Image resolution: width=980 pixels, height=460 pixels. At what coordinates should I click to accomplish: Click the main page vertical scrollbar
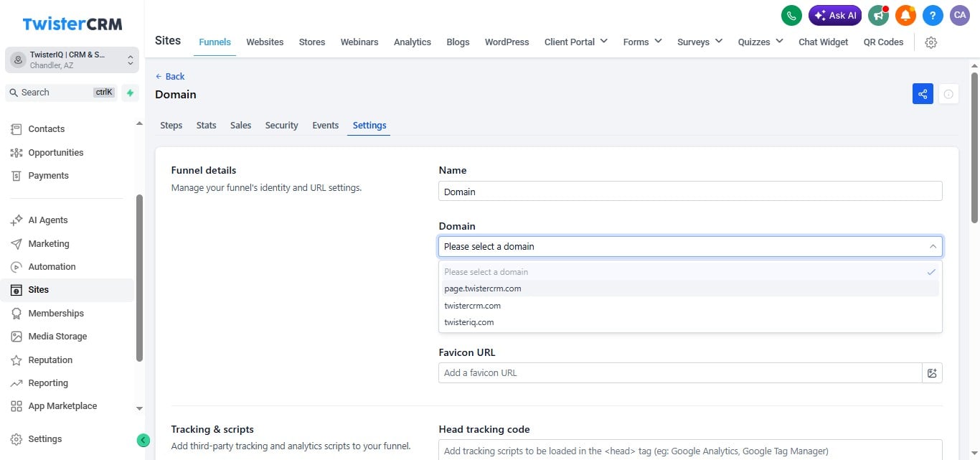(974, 147)
